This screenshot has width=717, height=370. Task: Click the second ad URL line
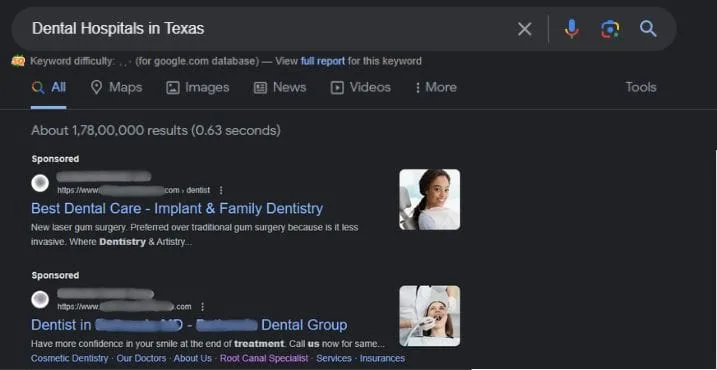(x=124, y=306)
